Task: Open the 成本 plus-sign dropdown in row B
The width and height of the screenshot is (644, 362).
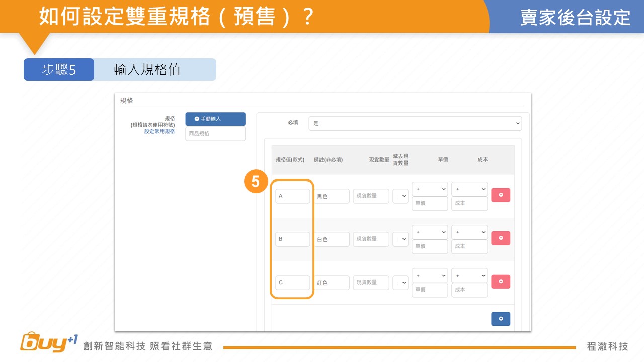Action: (469, 232)
